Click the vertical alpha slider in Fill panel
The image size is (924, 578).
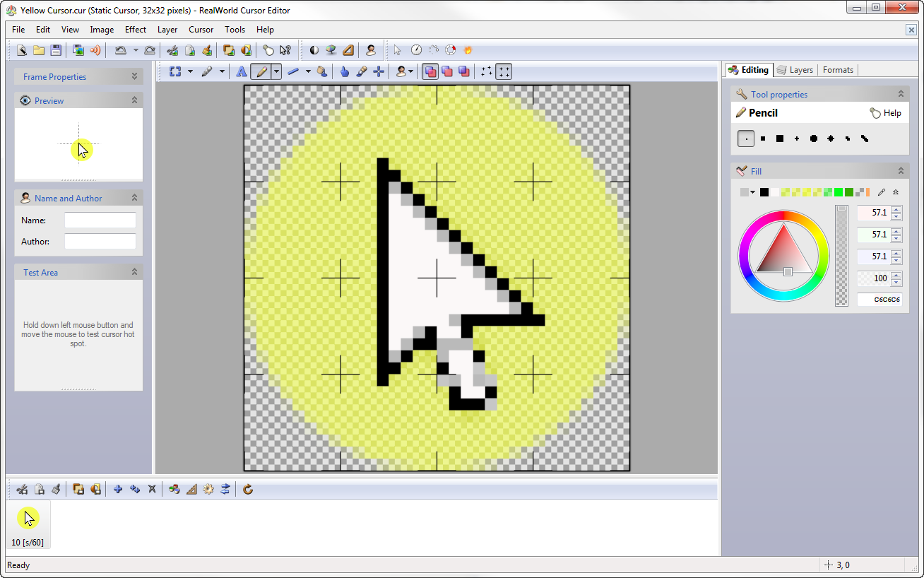[841, 256]
